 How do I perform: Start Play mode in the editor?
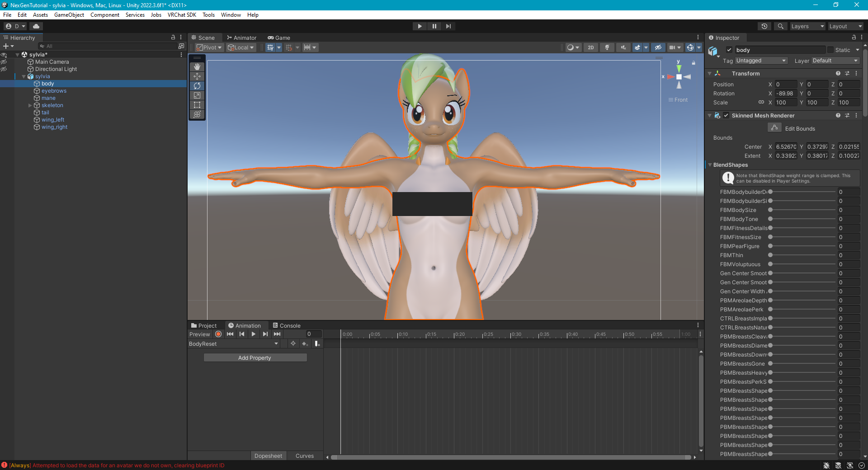click(x=420, y=26)
